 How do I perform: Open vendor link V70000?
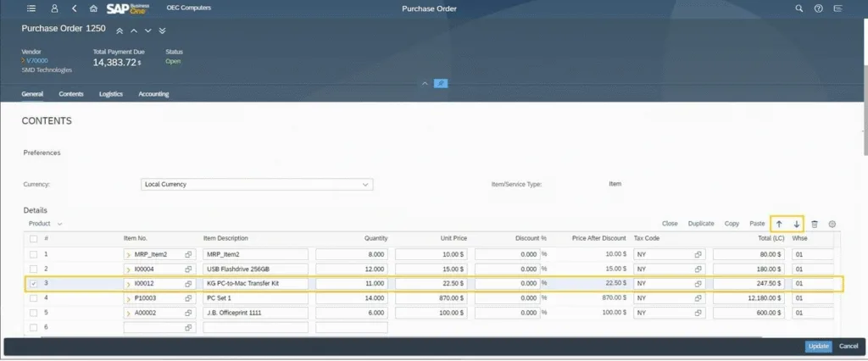pos(37,60)
